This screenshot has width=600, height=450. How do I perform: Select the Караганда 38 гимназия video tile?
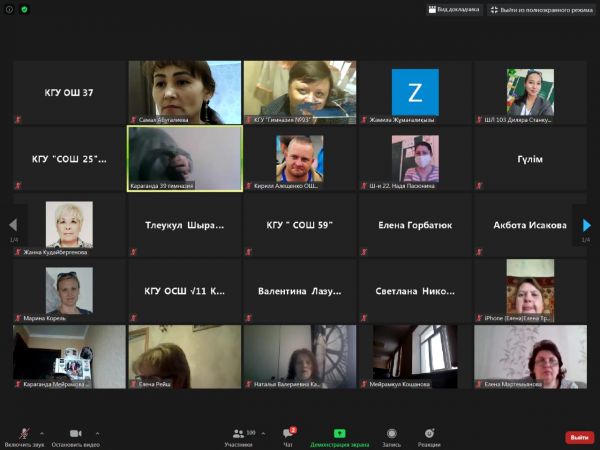click(x=184, y=158)
